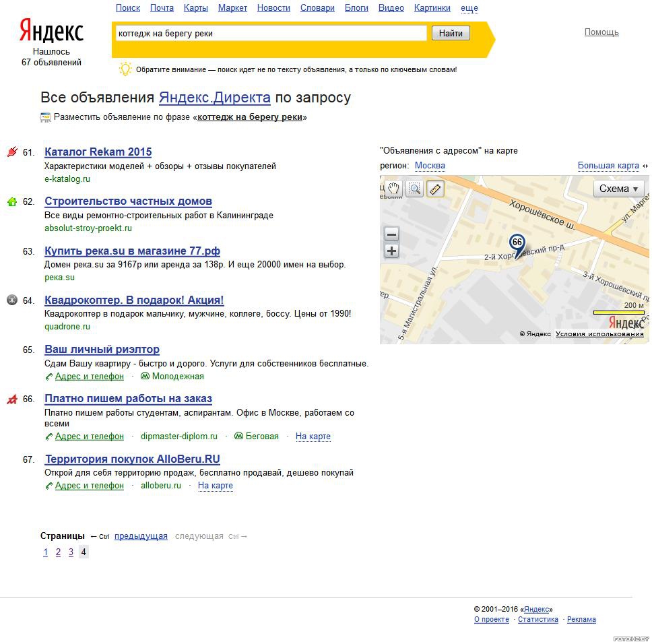Click the 'Молодежная' metro station label

(x=178, y=377)
